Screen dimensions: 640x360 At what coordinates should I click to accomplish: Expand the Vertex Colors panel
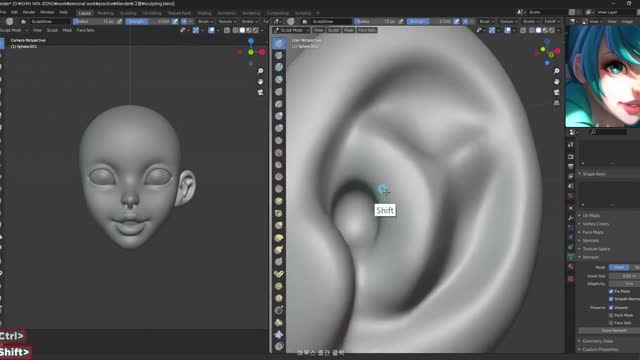[596, 224]
